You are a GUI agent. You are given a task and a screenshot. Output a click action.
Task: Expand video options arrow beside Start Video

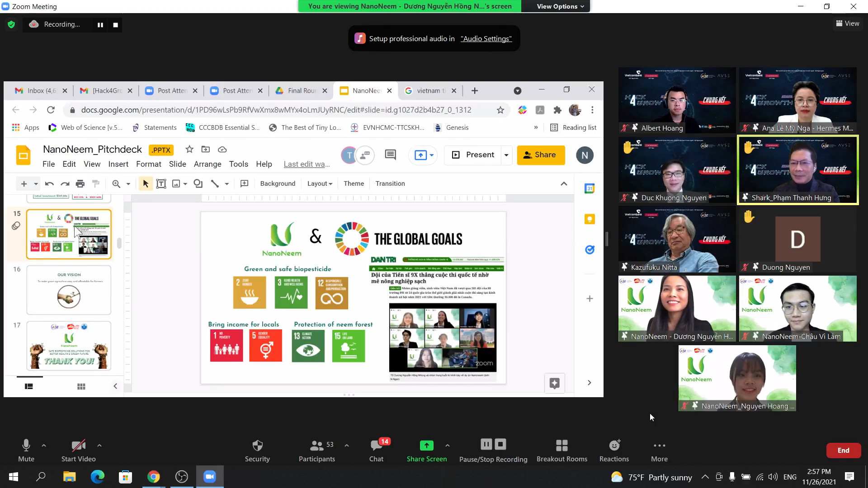click(99, 446)
